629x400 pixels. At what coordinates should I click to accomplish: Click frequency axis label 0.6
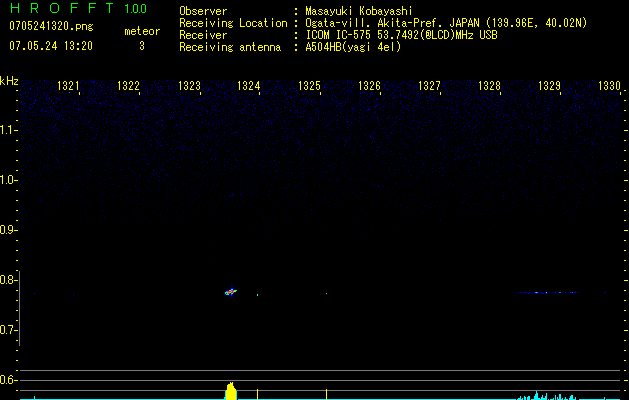(x=7, y=380)
